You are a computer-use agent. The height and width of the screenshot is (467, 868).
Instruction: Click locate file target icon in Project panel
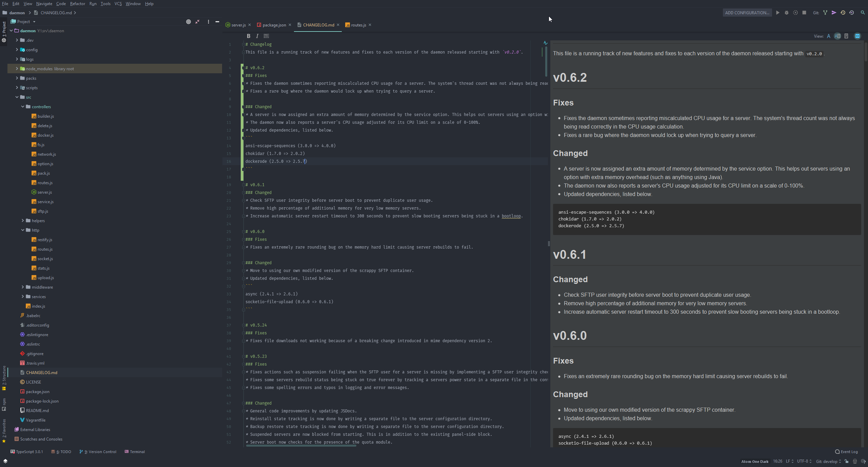pyautogui.click(x=188, y=22)
